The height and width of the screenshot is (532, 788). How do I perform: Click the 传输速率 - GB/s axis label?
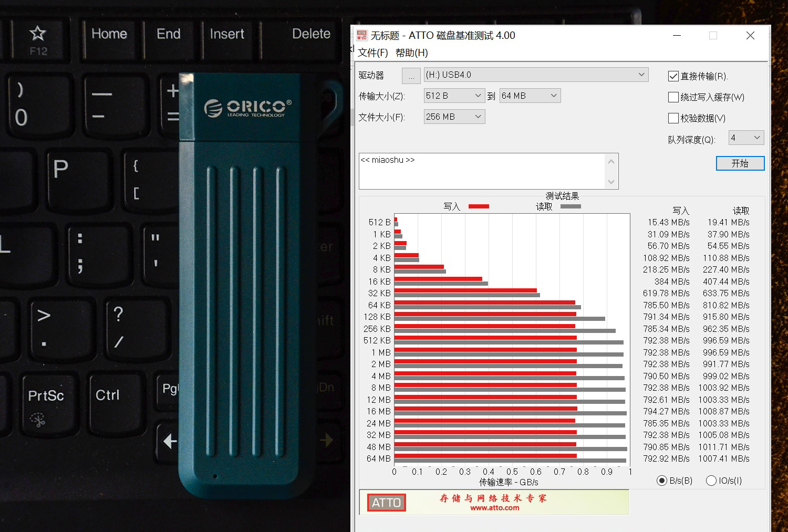(509, 482)
